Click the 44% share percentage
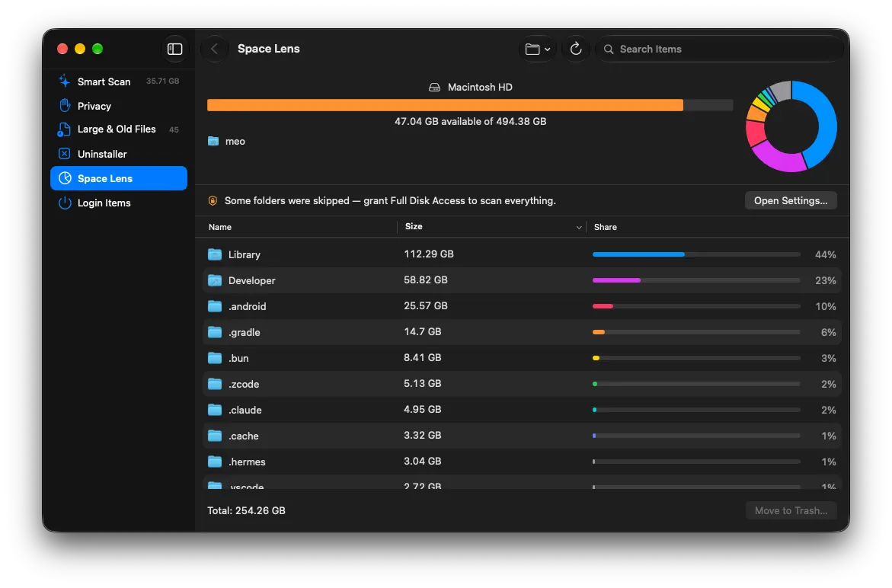The width and height of the screenshot is (892, 588). [x=826, y=254]
